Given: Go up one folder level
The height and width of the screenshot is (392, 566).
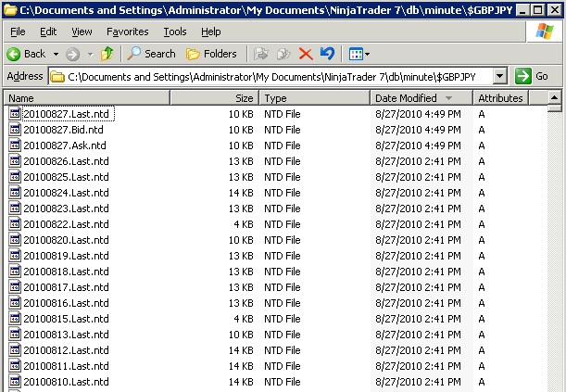Looking at the screenshot, I should pos(107,54).
